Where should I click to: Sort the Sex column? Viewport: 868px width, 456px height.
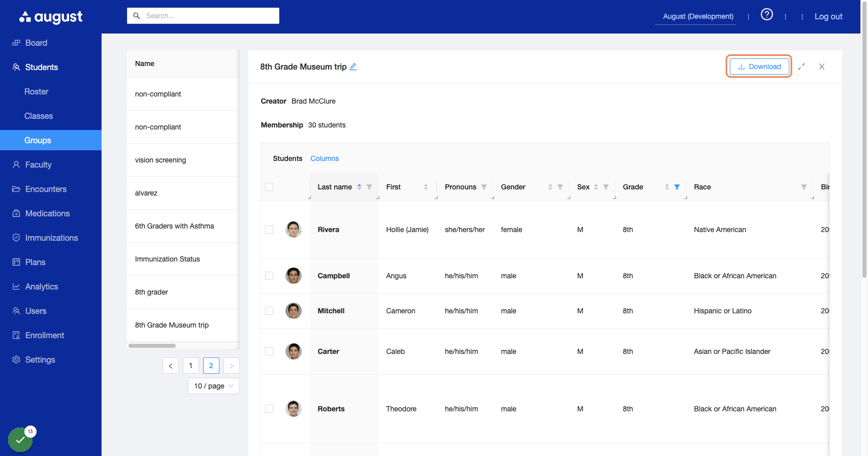point(596,187)
